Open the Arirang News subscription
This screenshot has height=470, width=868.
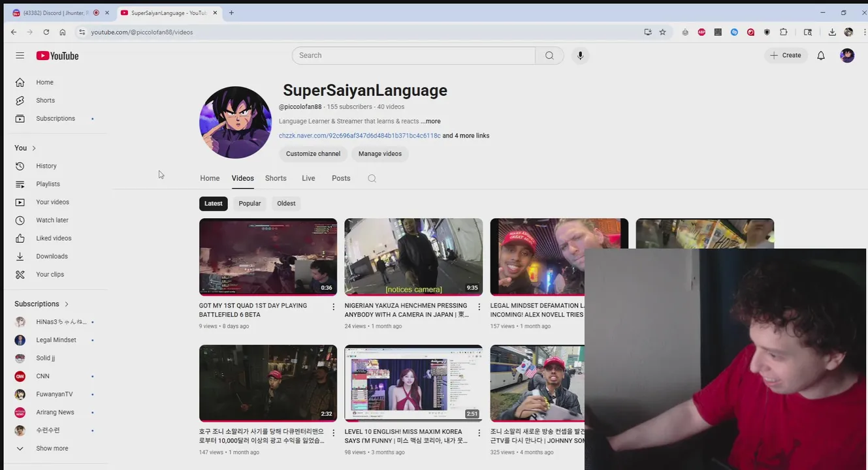click(56, 413)
